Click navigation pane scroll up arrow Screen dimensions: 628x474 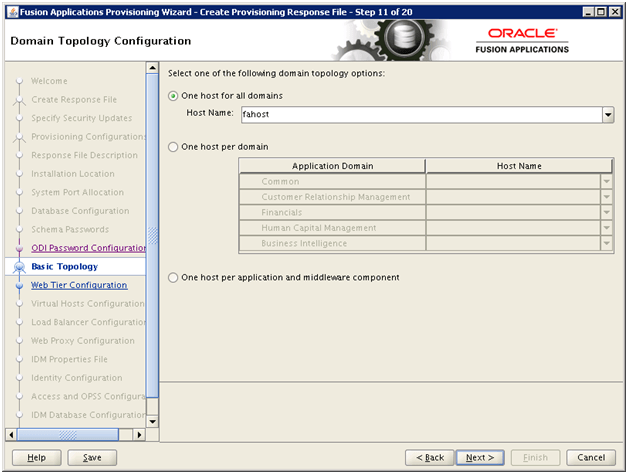(x=152, y=68)
